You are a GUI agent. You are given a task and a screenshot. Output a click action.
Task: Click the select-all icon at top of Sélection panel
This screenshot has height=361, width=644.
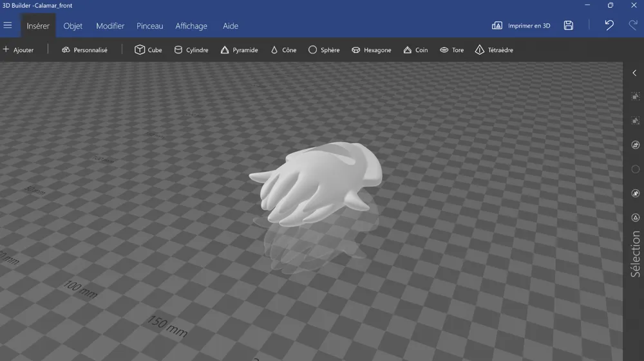636,97
